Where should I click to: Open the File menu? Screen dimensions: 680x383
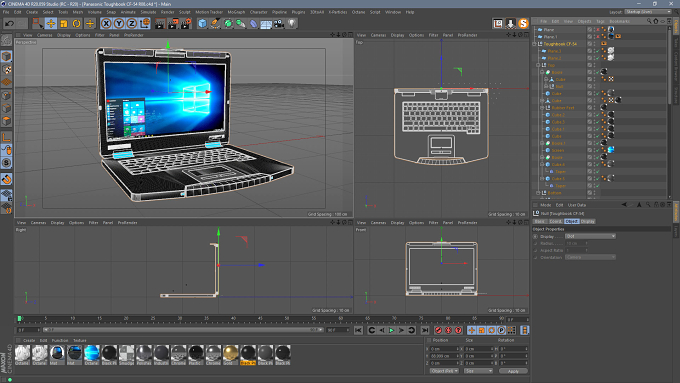tap(6, 12)
